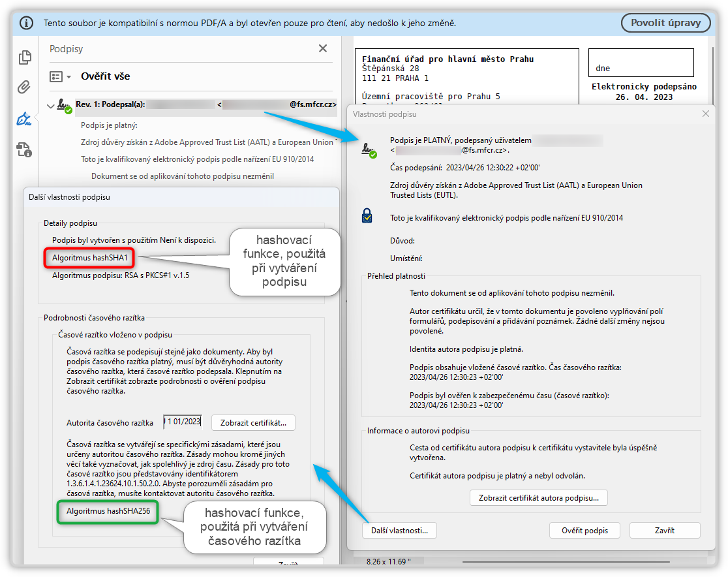Image resolution: width=728 pixels, height=577 pixels.
Task: Click the horizontal scrollbar below the document
Action: coord(566,562)
